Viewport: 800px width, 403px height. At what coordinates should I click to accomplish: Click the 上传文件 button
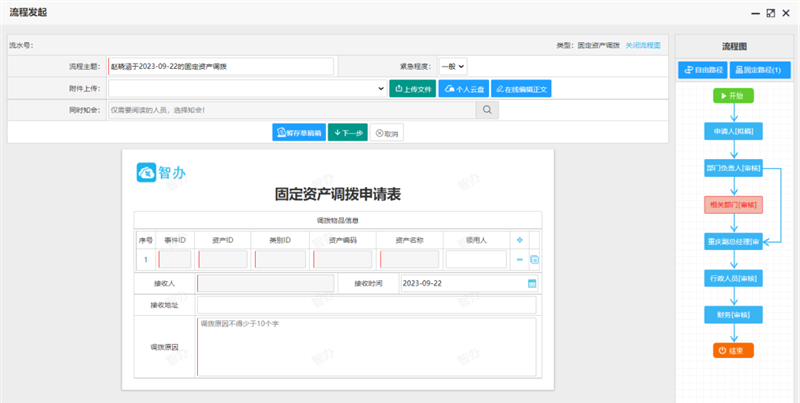coord(412,89)
